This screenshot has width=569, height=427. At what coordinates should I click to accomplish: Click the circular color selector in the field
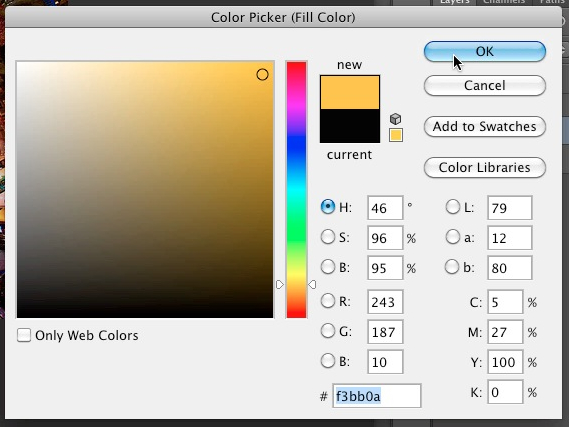click(x=262, y=75)
